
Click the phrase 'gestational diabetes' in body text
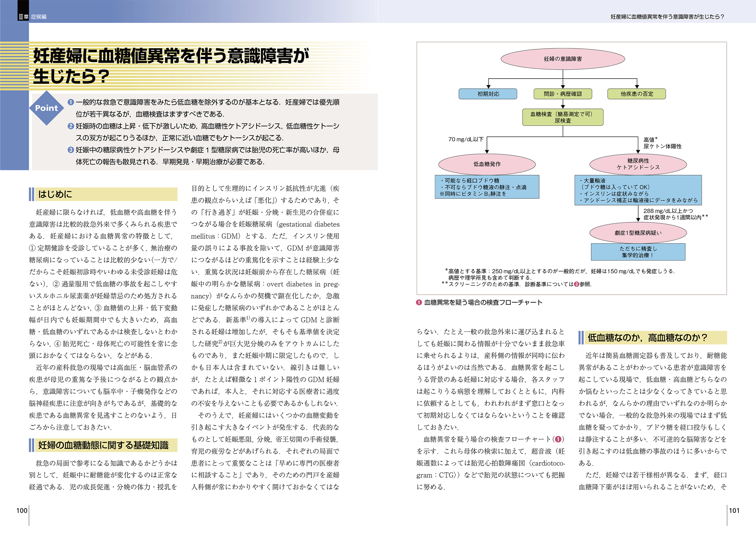point(309,224)
